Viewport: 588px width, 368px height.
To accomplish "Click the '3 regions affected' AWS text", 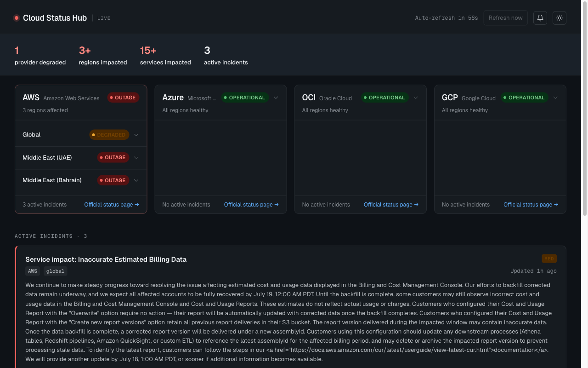I will tap(45, 110).
